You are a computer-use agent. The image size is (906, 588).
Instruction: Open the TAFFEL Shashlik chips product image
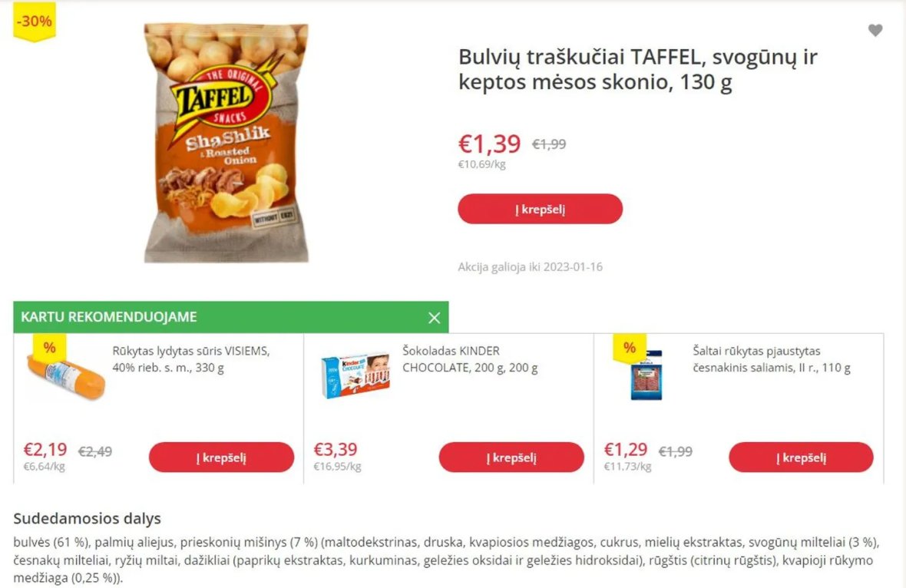226,143
